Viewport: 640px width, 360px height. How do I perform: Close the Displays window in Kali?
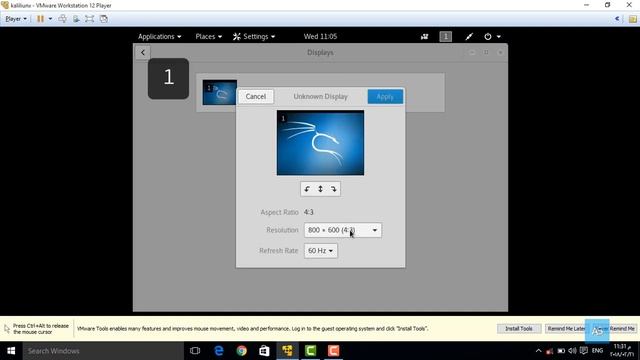coord(500,52)
